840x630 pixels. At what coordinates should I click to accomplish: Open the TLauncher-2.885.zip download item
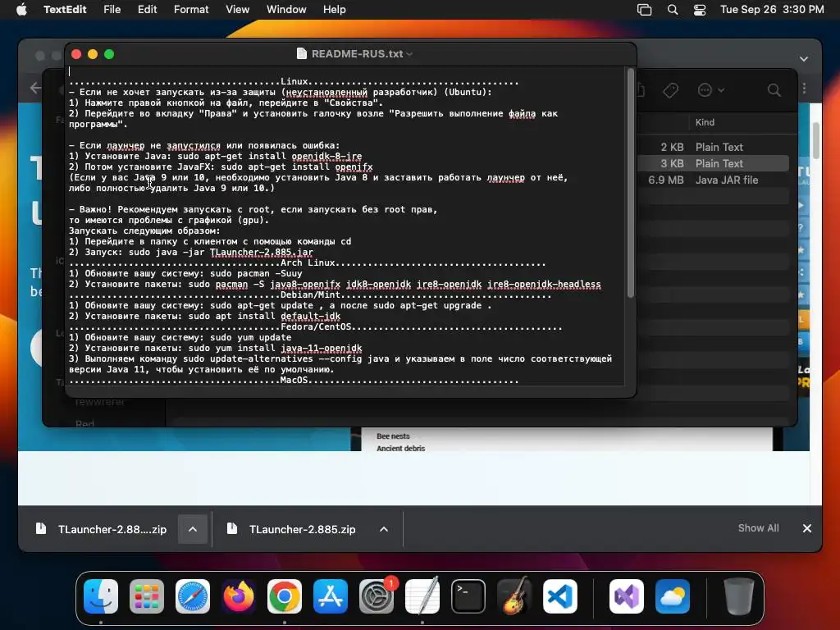coord(293,529)
